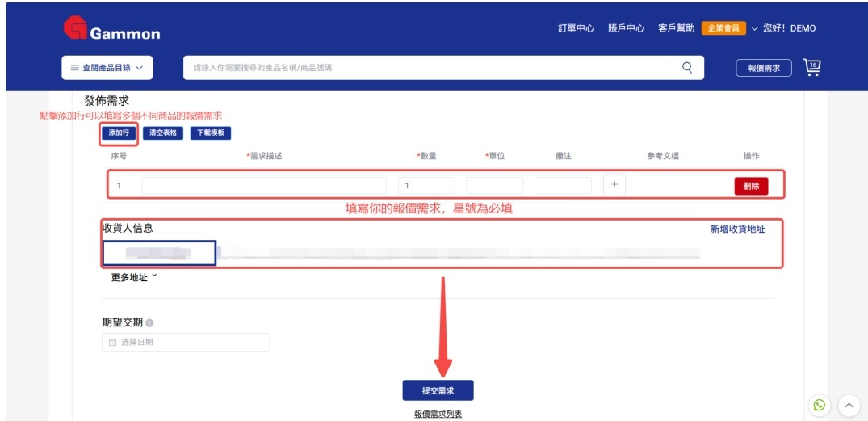Open the 訂單中心 menu
This screenshot has width=868, height=421.
pyautogui.click(x=576, y=28)
